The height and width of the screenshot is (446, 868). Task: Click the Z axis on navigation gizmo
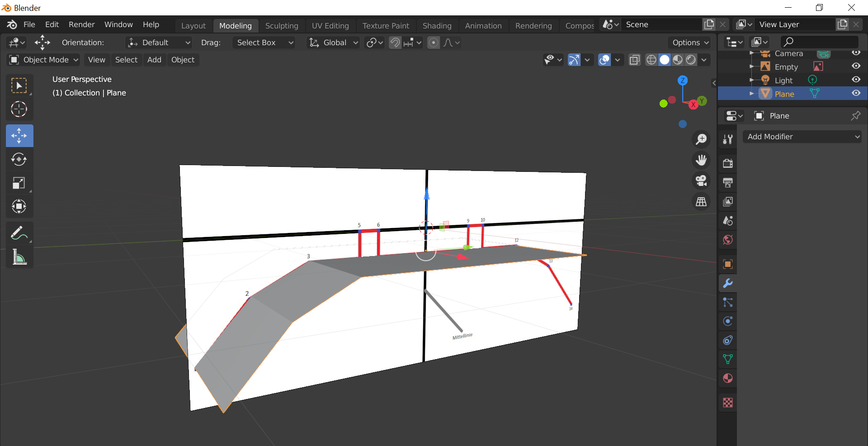683,81
